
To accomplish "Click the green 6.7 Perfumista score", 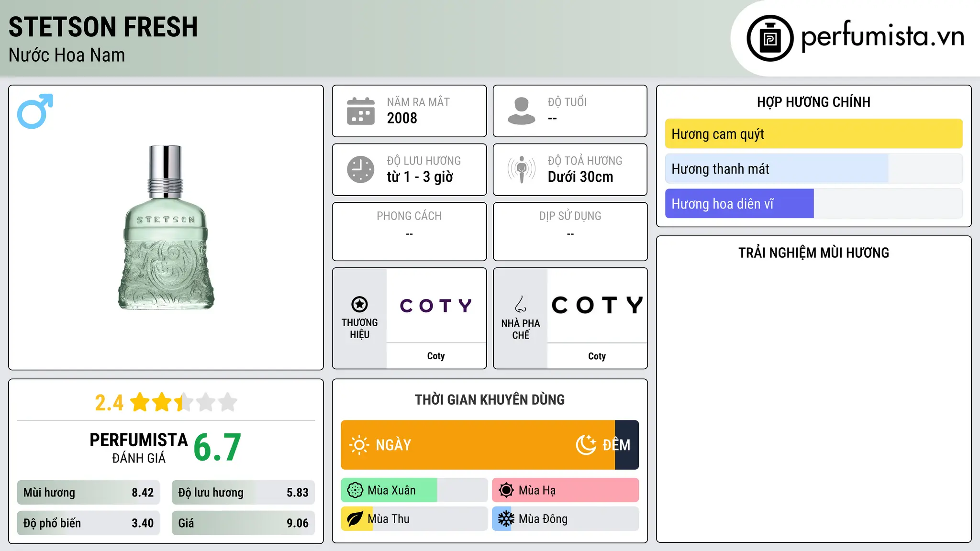I will pos(217,448).
